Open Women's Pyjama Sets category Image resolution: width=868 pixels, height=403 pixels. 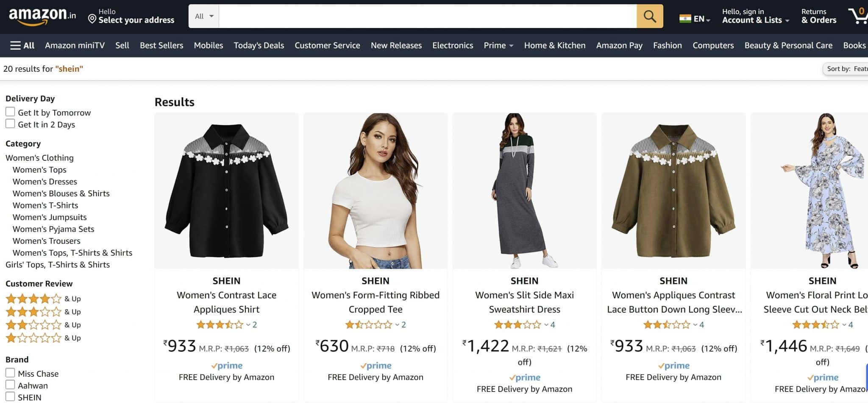pyautogui.click(x=53, y=229)
